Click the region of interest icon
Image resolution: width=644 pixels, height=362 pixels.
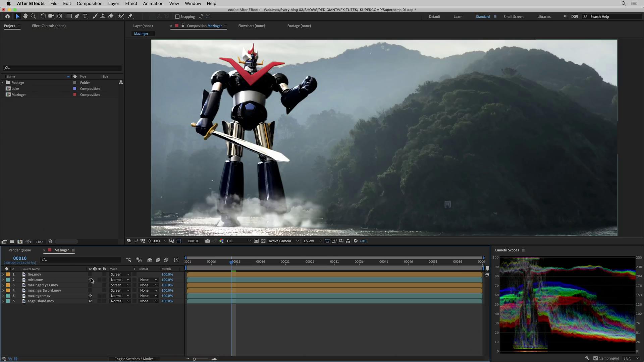click(256, 241)
